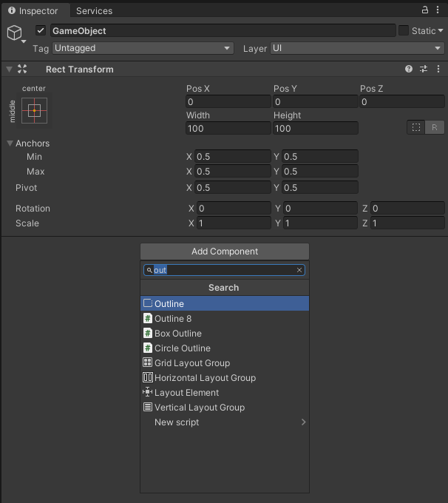
Task: Open Rect Transform help icon
Action: click(x=409, y=69)
